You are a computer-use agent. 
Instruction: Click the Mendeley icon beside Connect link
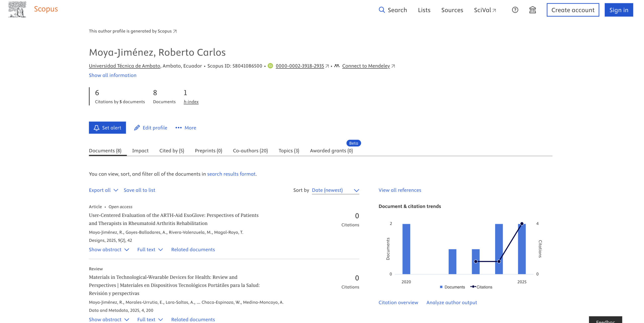pos(337,66)
